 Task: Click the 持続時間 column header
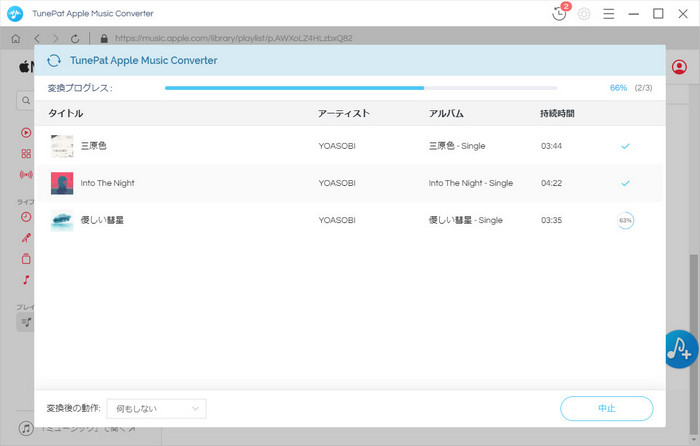(x=557, y=113)
